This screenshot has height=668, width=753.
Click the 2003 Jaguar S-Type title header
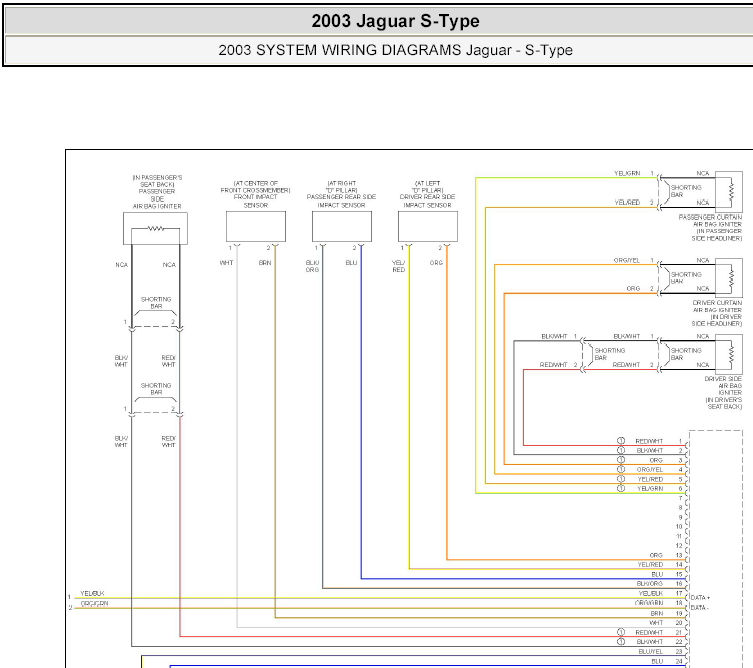[x=395, y=21]
